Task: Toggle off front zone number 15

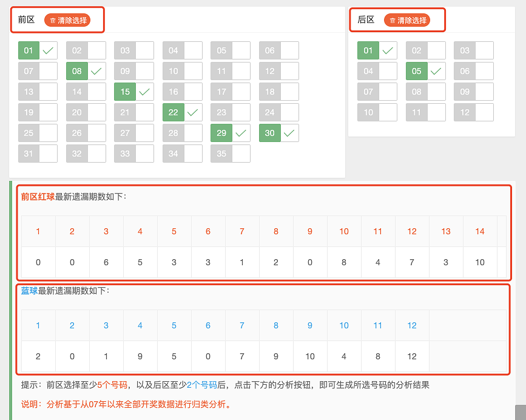Action: (134, 92)
